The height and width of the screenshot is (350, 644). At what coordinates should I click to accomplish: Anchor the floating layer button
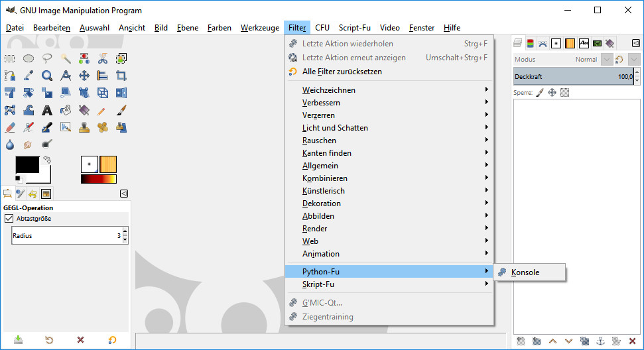coord(600,341)
